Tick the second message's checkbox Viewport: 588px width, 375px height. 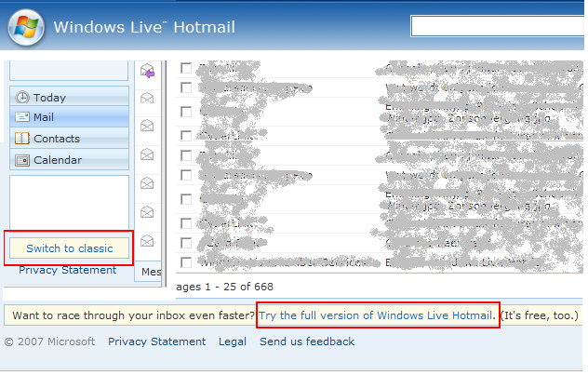(186, 87)
